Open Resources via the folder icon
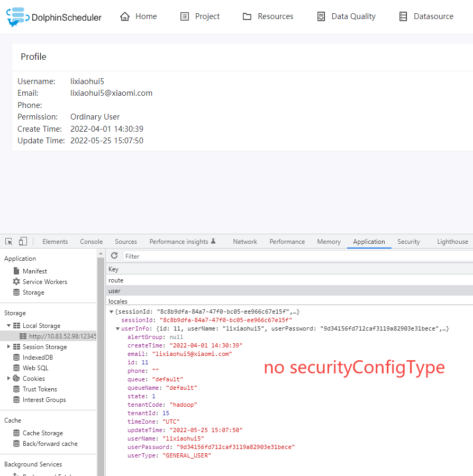 click(x=246, y=16)
